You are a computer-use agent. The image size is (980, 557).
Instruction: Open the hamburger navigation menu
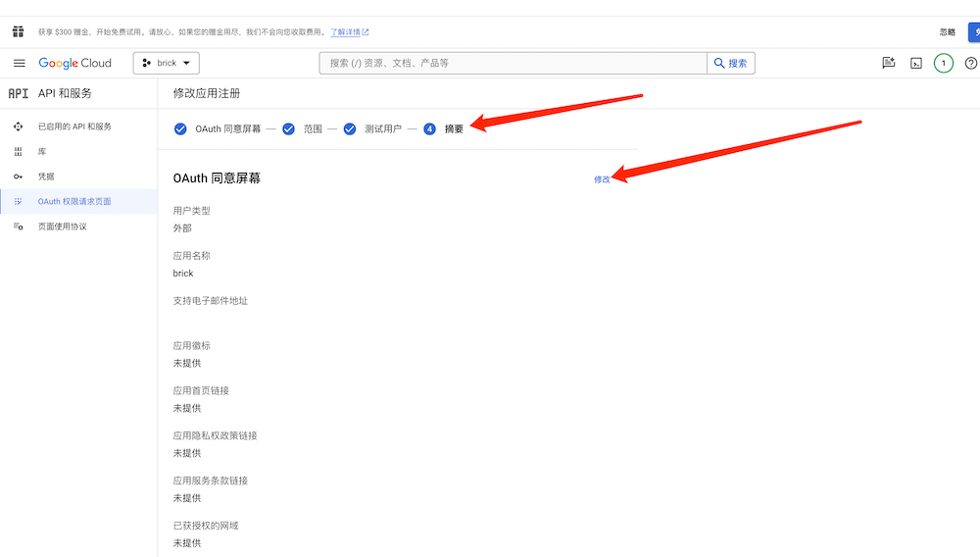pos(19,63)
